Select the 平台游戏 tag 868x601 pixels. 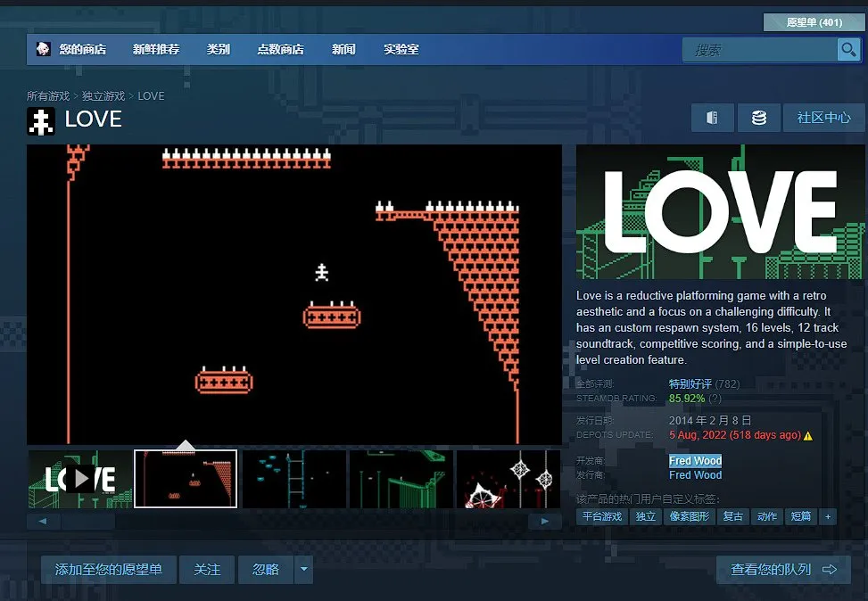[602, 517]
